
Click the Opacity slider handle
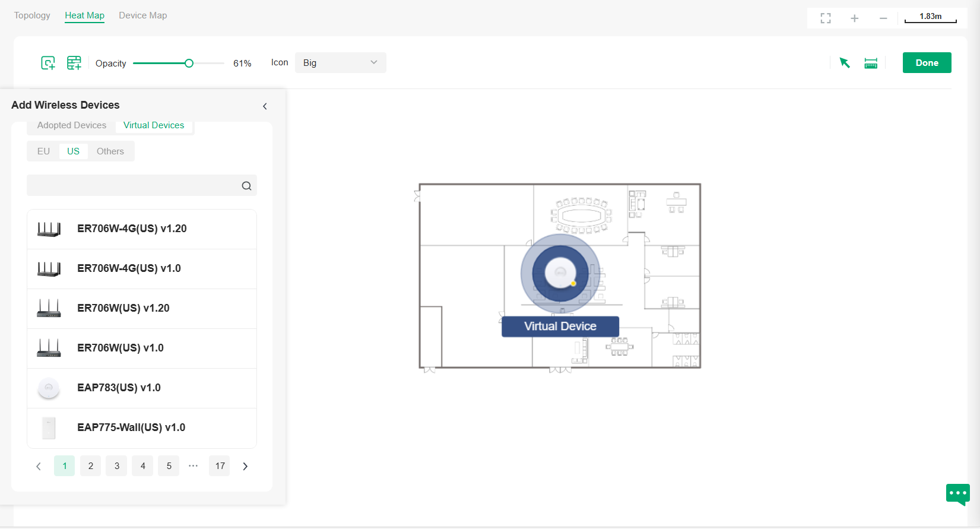tap(189, 64)
